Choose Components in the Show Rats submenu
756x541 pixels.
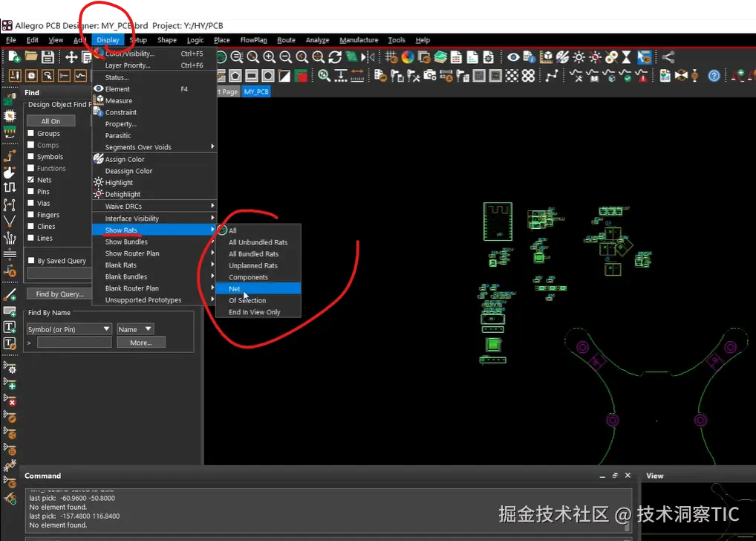pyautogui.click(x=258, y=277)
